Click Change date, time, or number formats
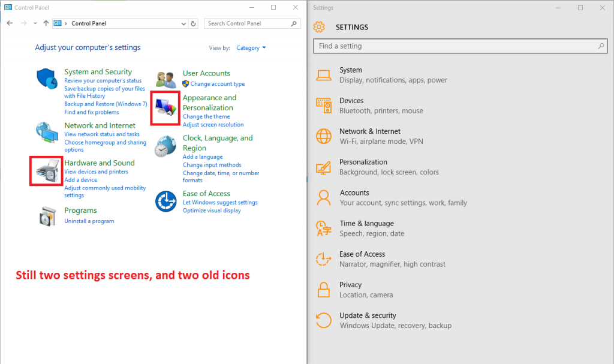The height and width of the screenshot is (364, 614). click(221, 177)
